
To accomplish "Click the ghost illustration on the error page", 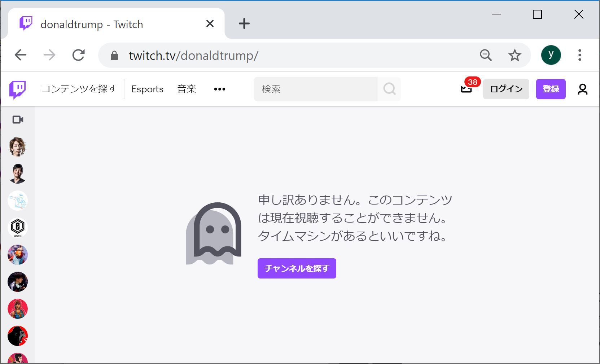I will tap(213, 234).
